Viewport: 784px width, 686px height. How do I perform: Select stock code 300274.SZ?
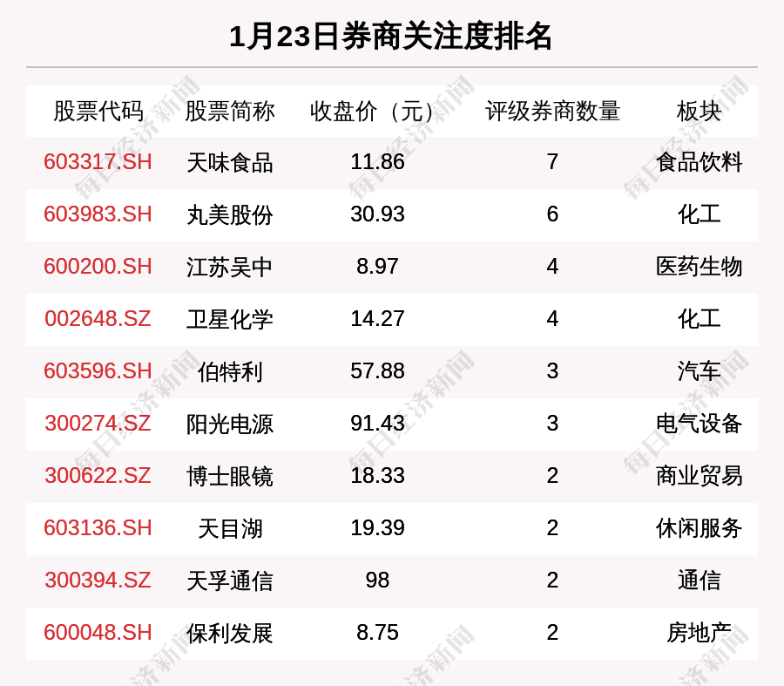(98, 424)
